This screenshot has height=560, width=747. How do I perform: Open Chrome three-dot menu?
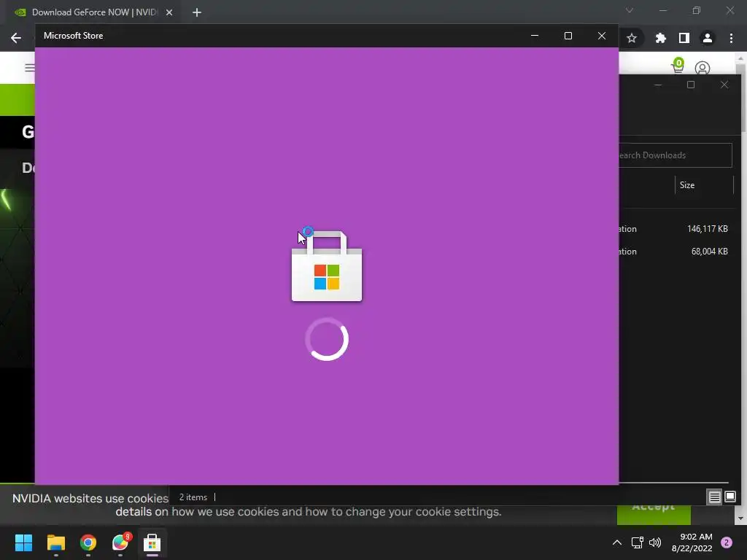coord(731,38)
